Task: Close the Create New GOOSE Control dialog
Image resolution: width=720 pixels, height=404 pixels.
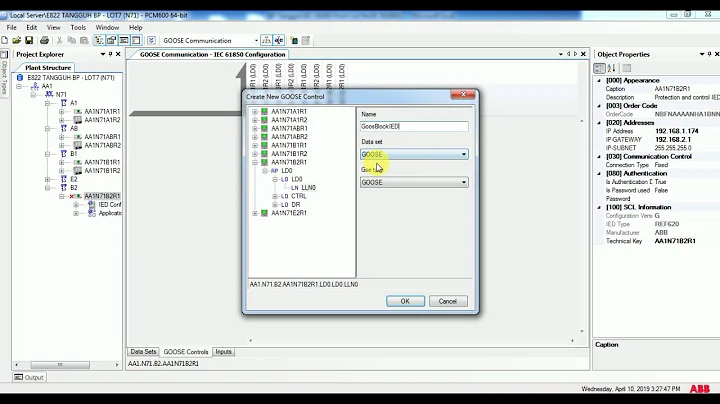Action: pos(463,94)
